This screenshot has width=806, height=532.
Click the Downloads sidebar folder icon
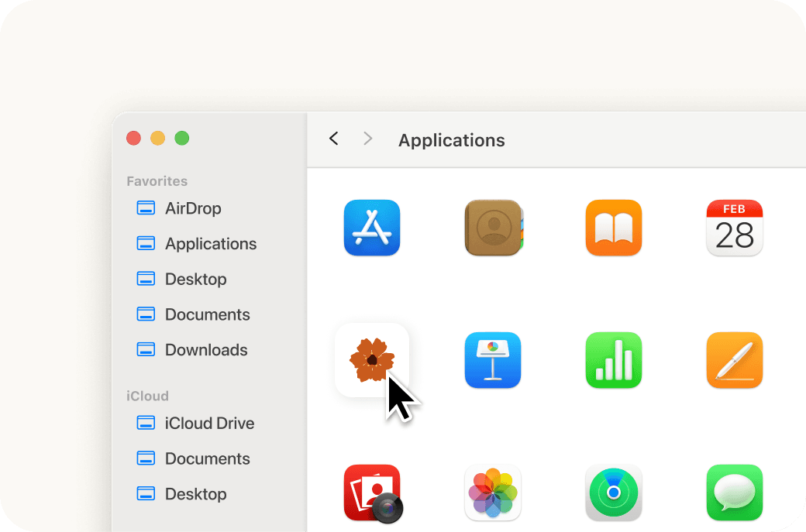pyautogui.click(x=146, y=350)
